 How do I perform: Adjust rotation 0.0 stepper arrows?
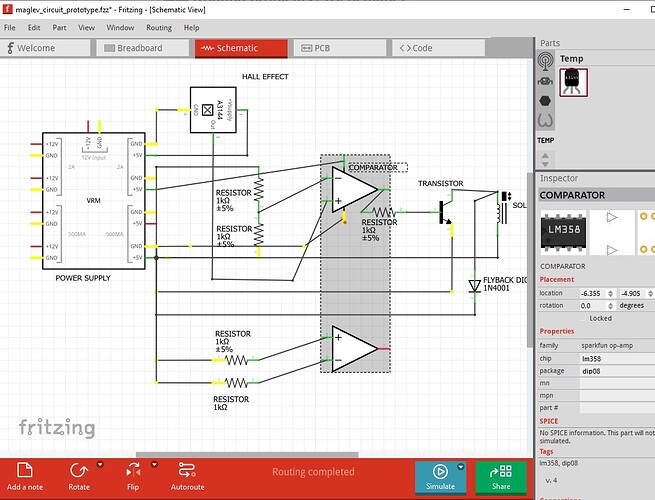coord(611,306)
